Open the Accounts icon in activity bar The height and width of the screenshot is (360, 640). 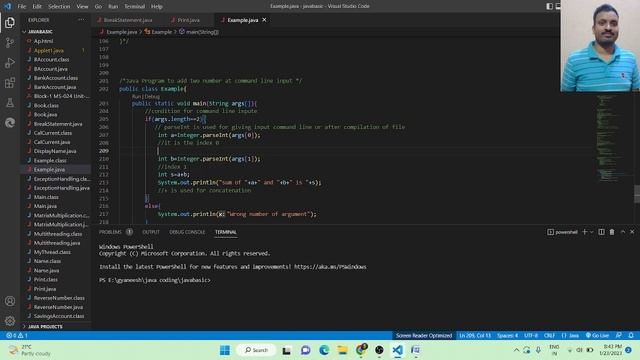10,301
